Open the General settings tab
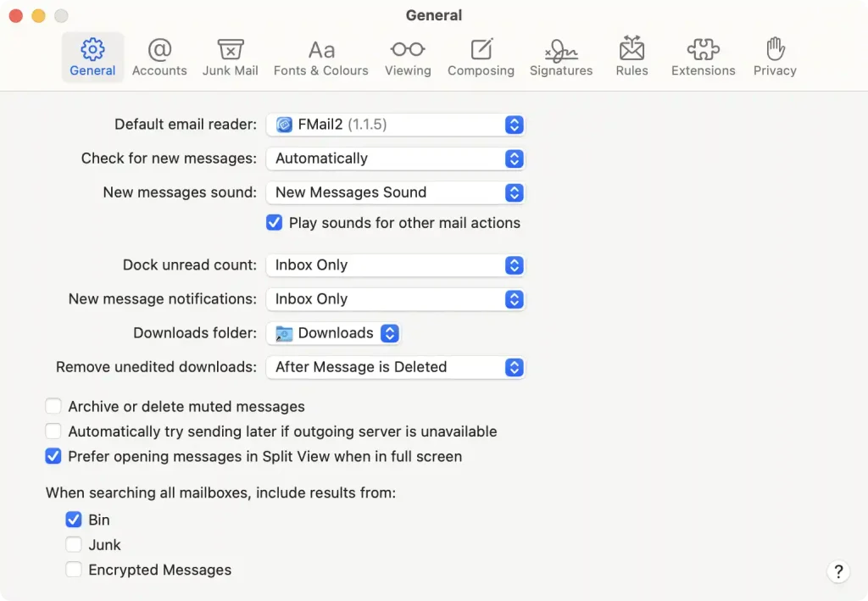Screen dimensions: 868x601 click(x=92, y=57)
